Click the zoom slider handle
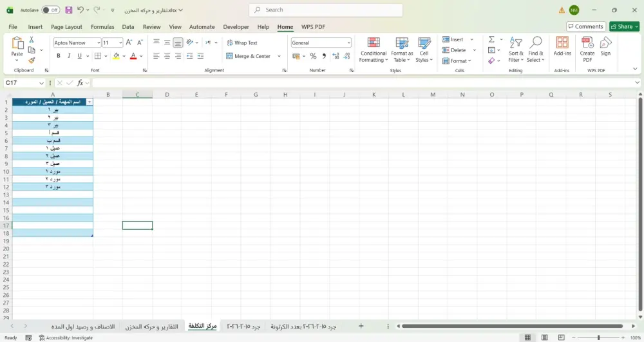The width and height of the screenshot is (644, 342). 598,337
